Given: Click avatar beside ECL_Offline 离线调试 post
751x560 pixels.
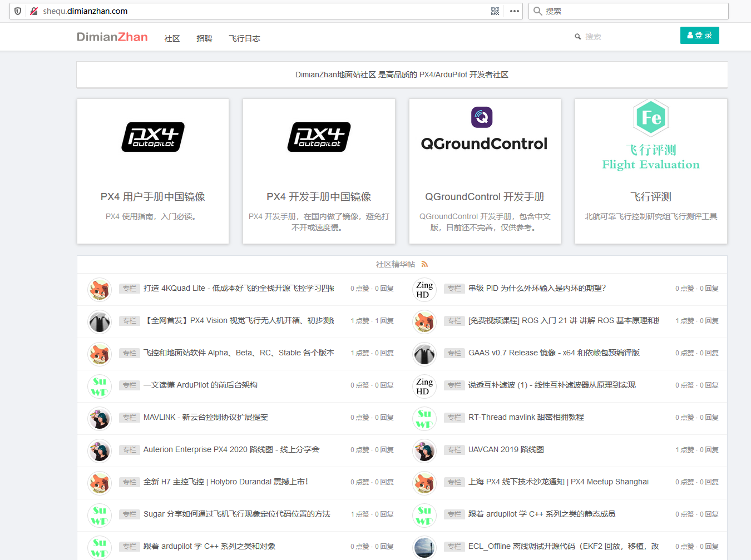Looking at the screenshot, I should 424,548.
